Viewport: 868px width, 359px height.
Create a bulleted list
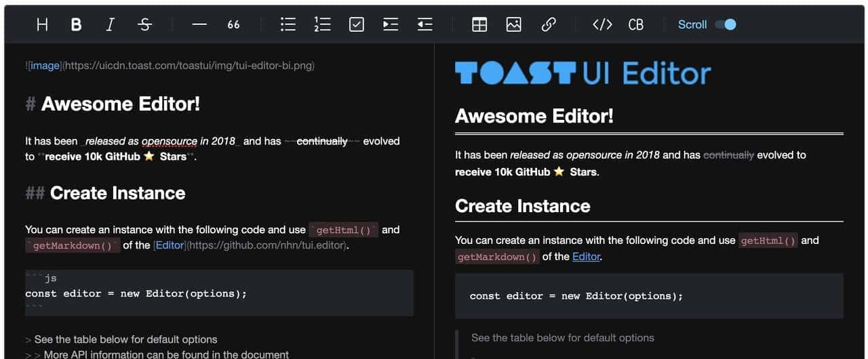point(288,24)
